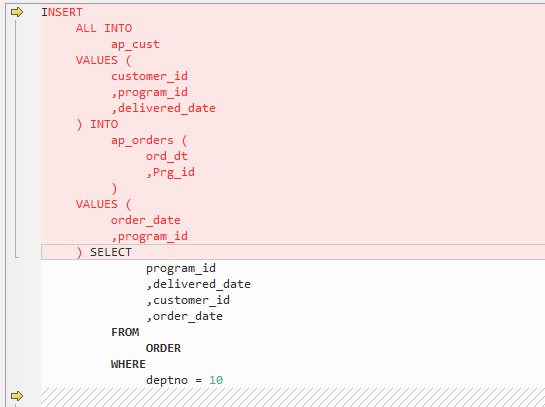
Task: Click customer_id in the SELECT list
Action: click(x=191, y=300)
